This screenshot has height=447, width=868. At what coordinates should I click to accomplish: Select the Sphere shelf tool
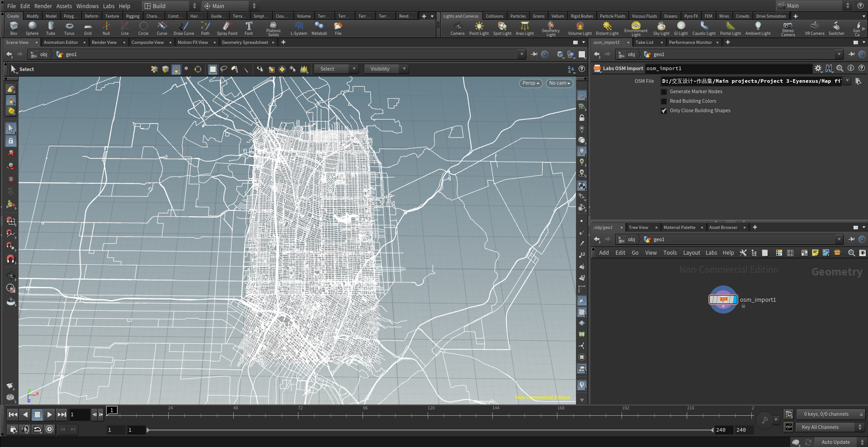click(x=32, y=28)
